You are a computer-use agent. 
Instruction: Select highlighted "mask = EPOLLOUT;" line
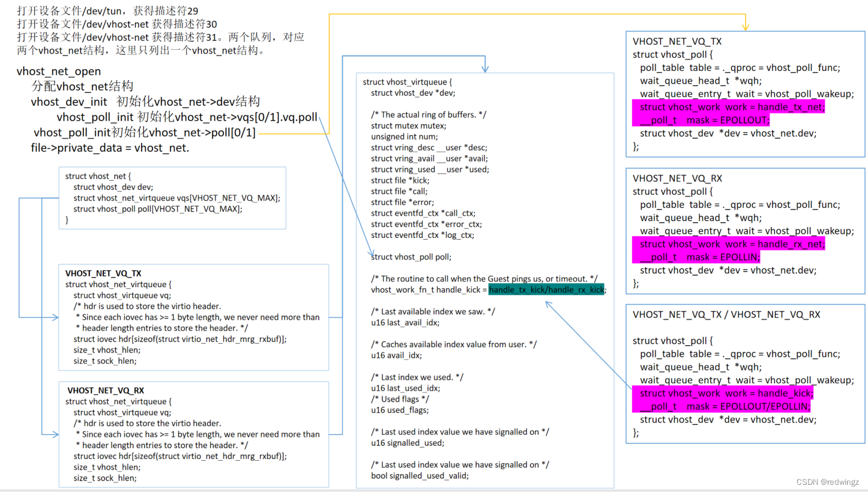pyautogui.click(x=701, y=120)
